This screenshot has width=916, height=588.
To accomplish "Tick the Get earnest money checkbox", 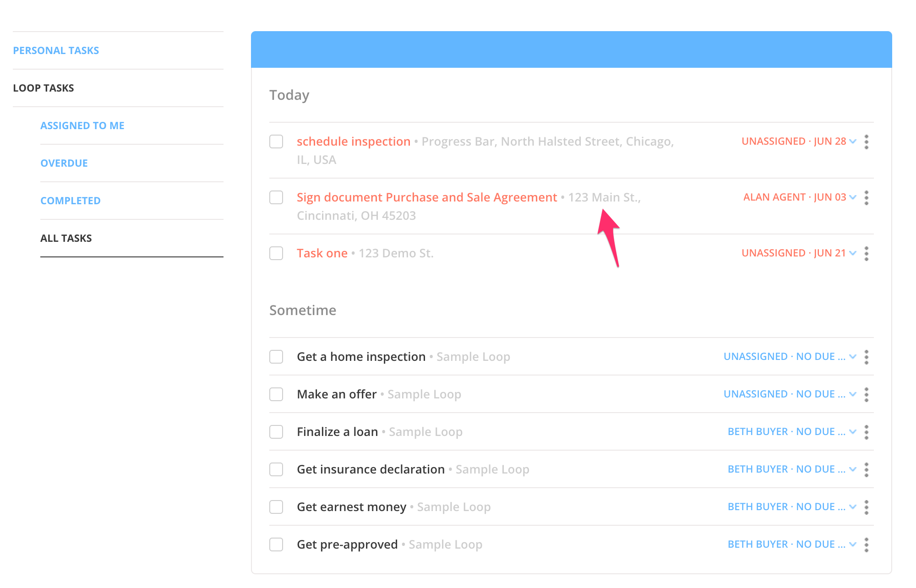I will [276, 507].
